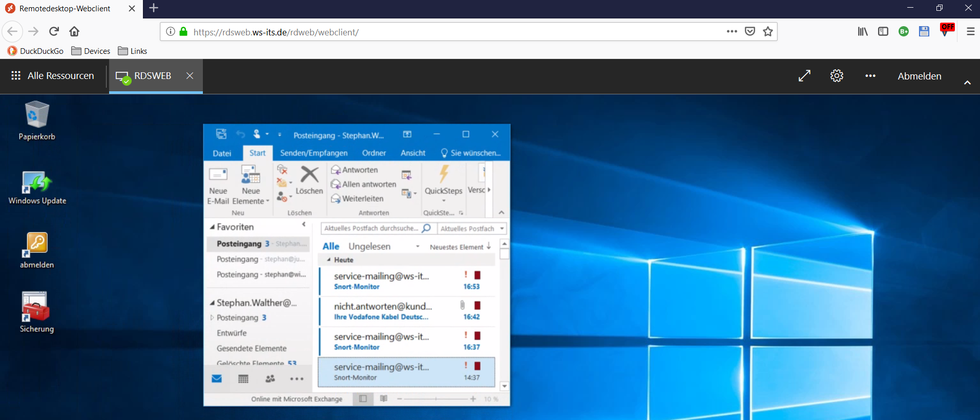Open the customize quick access toolbar dropdown
The image size is (980, 420).
click(x=280, y=135)
